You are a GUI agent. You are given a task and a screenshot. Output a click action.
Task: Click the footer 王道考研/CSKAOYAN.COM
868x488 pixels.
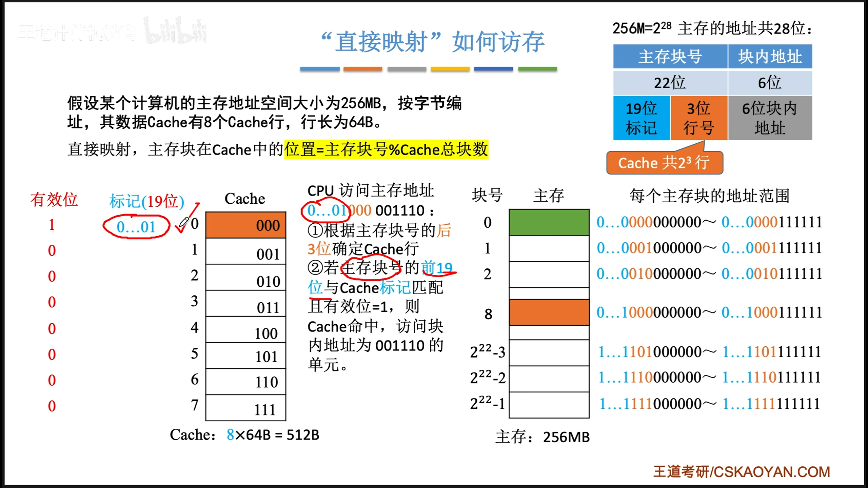click(x=742, y=472)
